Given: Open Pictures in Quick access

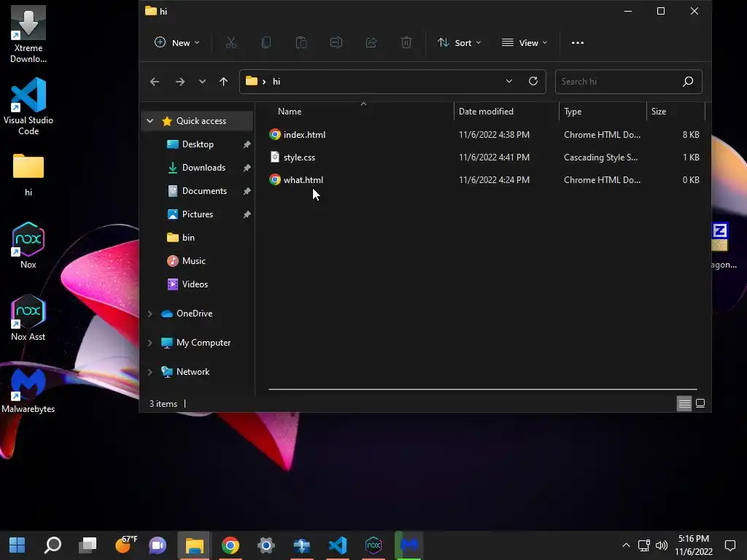Looking at the screenshot, I should 198,214.
